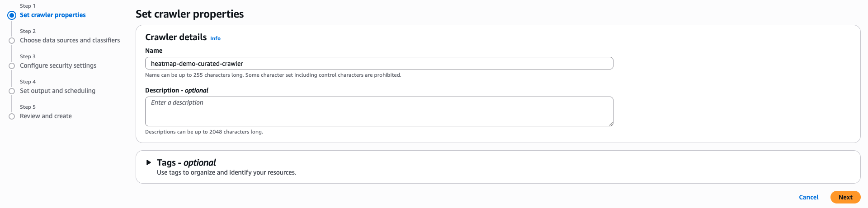Click the Description box resize handle
The width and height of the screenshot is (868, 208).
[611, 124]
